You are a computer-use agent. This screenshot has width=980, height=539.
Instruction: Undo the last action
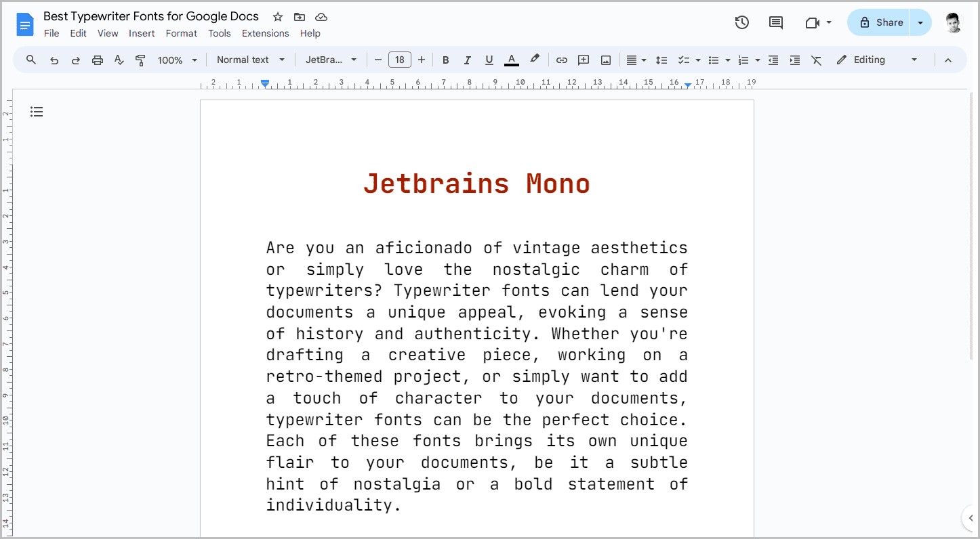coord(54,60)
